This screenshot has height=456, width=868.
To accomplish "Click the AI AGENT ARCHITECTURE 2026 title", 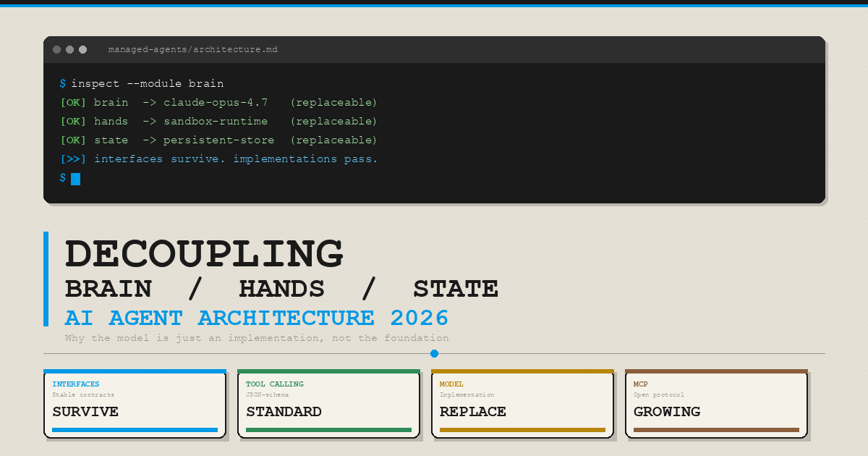I will tap(257, 318).
